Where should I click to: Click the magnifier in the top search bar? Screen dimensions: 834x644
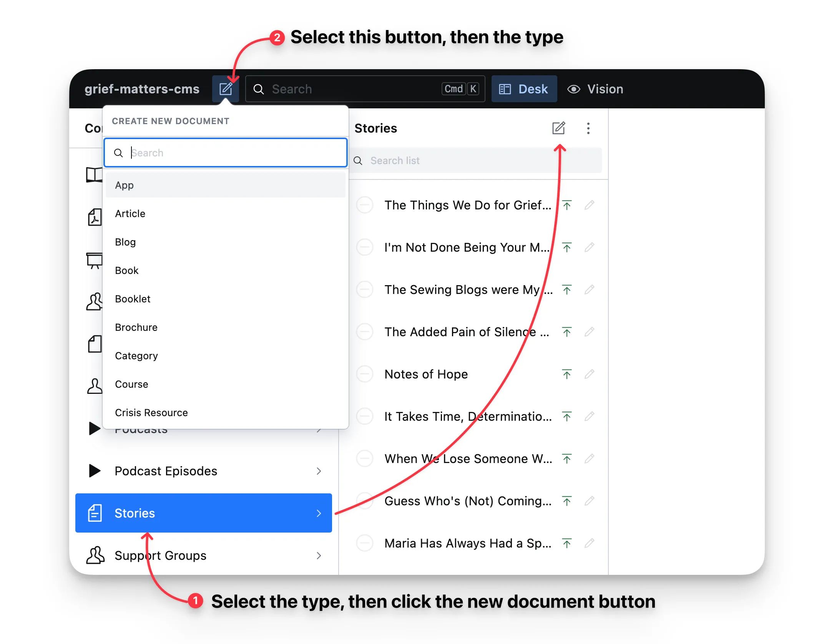pyautogui.click(x=258, y=89)
